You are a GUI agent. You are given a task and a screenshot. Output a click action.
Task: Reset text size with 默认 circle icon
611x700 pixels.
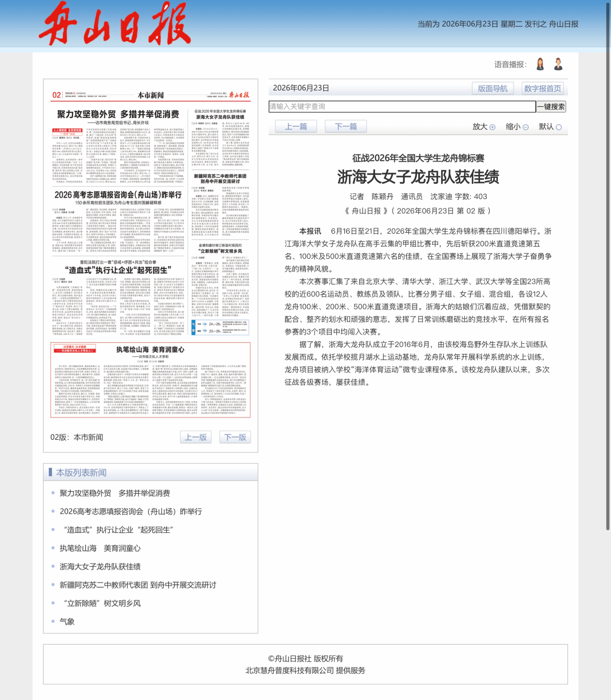tap(558, 127)
